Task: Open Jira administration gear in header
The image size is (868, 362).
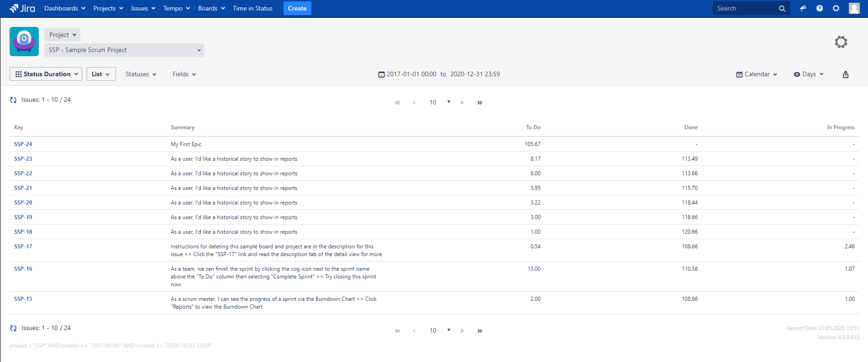Action: (836, 8)
